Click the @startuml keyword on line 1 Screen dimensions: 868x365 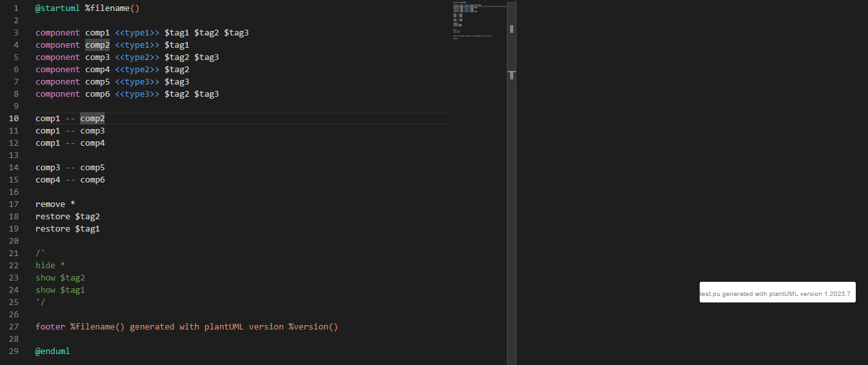pos(57,8)
